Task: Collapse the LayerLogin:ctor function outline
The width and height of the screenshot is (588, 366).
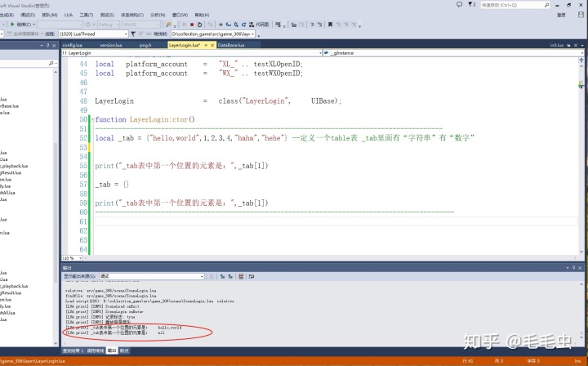Action: click(92, 119)
